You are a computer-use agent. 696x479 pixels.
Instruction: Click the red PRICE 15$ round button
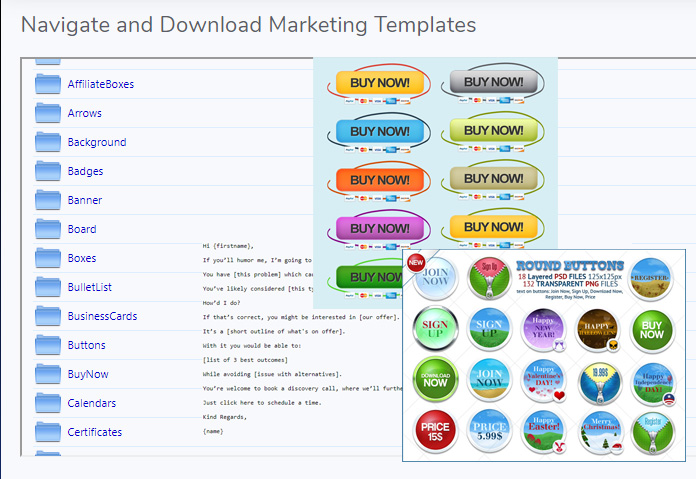(435, 432)
